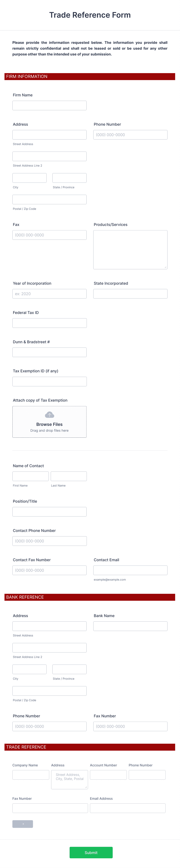This screenshot has height=868, width=180.
Task: Click Browse Files in the upload area
Action: (50, 424)
